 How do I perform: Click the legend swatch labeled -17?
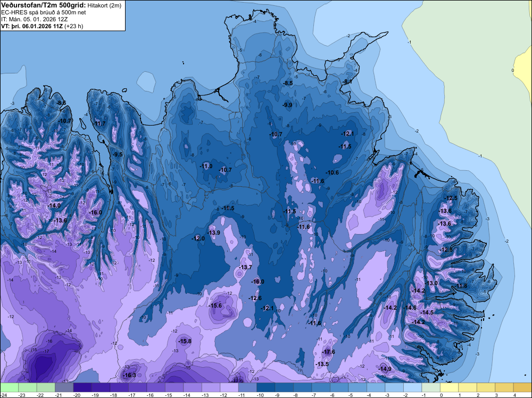point(137,387)
